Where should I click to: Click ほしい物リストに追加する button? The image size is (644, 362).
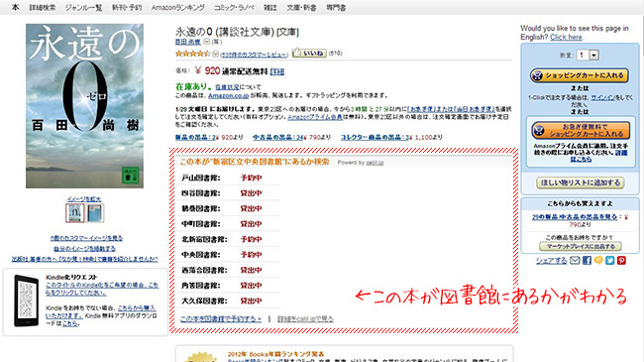click(x=581, y=182)
